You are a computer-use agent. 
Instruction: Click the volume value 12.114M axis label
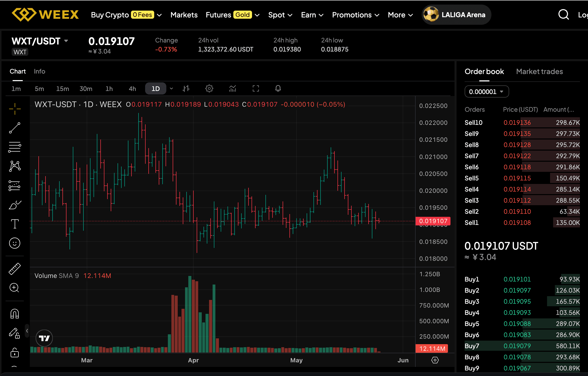tap(432, 349)
